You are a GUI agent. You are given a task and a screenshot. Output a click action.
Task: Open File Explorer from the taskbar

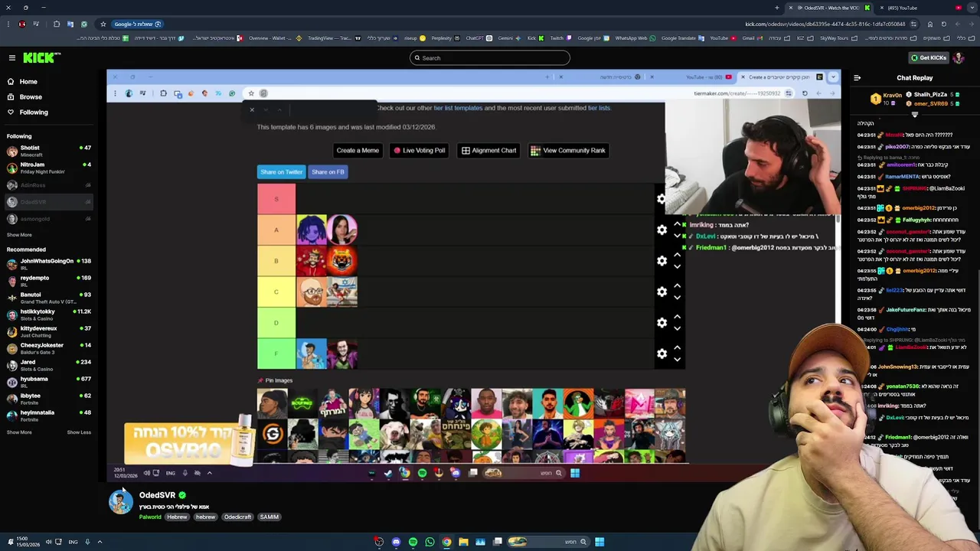tap(463, 542)
